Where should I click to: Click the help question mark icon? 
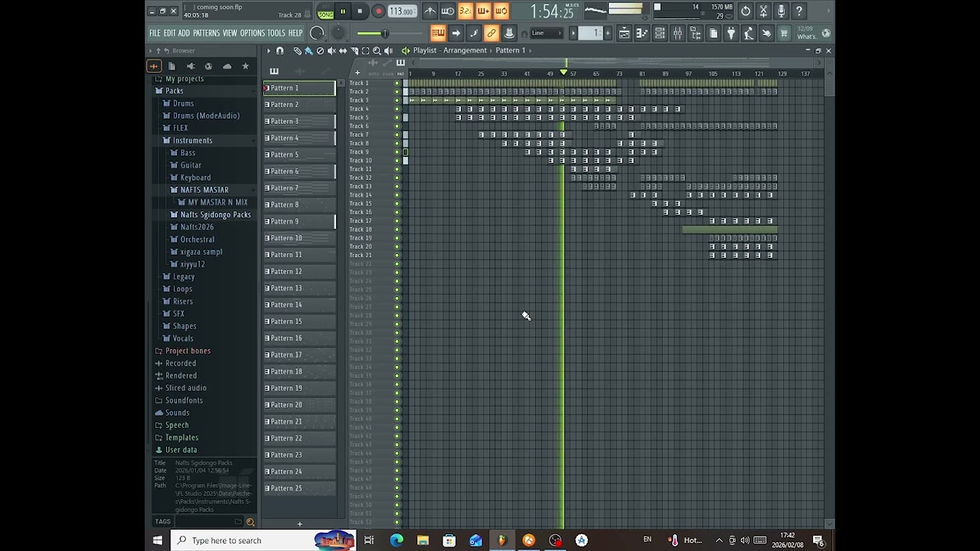coord(799,11)
